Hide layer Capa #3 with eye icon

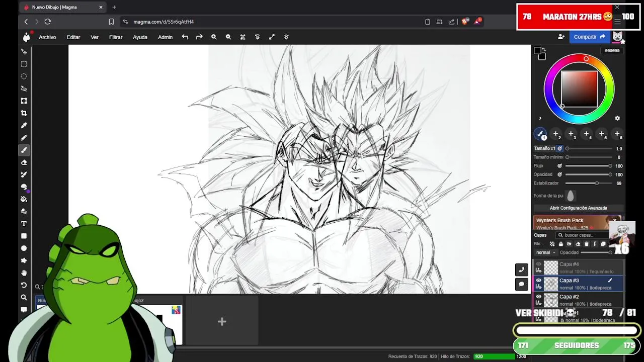pyautogui.click(x=538, y=281)
